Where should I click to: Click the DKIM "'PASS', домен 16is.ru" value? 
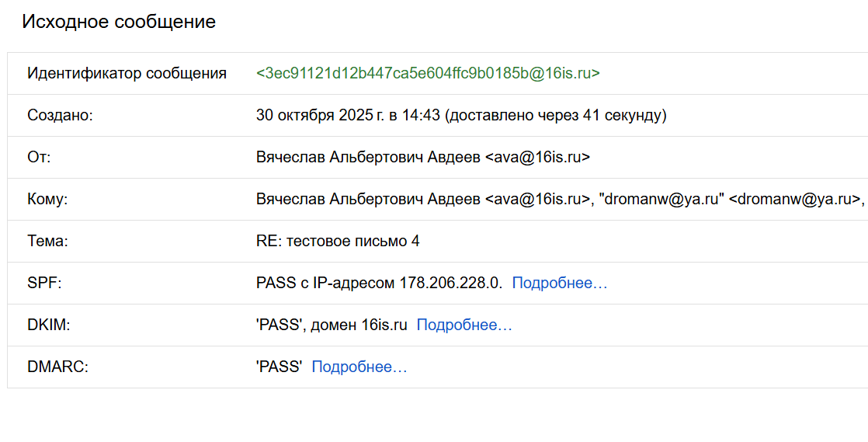click(x=332, y=325)
